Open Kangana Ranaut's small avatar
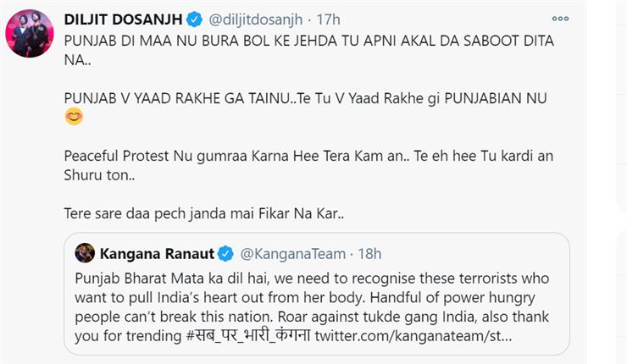 tap(85, 253)
